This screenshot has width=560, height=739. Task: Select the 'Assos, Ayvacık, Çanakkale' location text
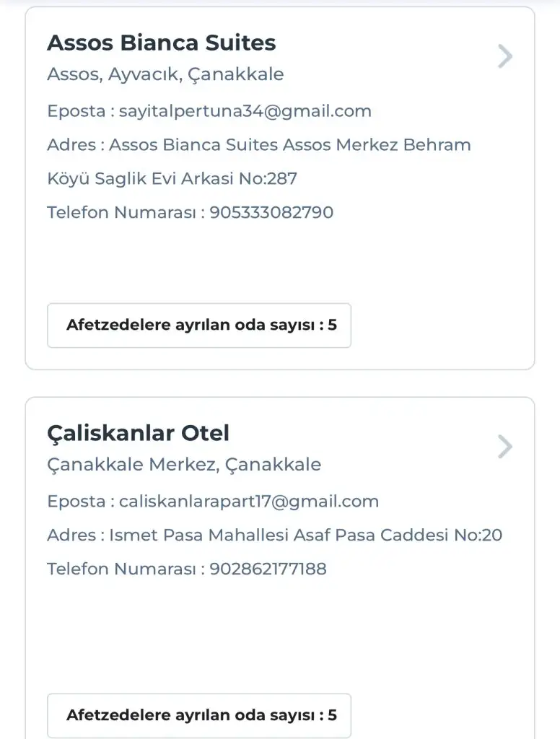click(165, 74)
